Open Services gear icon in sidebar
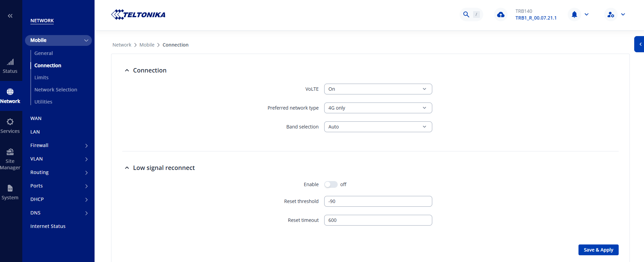Viewport: 644px width, 262px height. coord(10,122)
